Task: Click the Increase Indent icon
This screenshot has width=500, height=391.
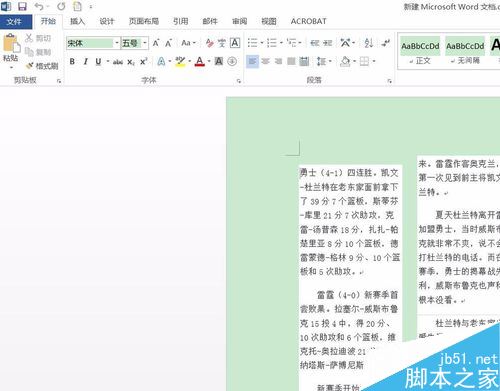Action: 328,43
